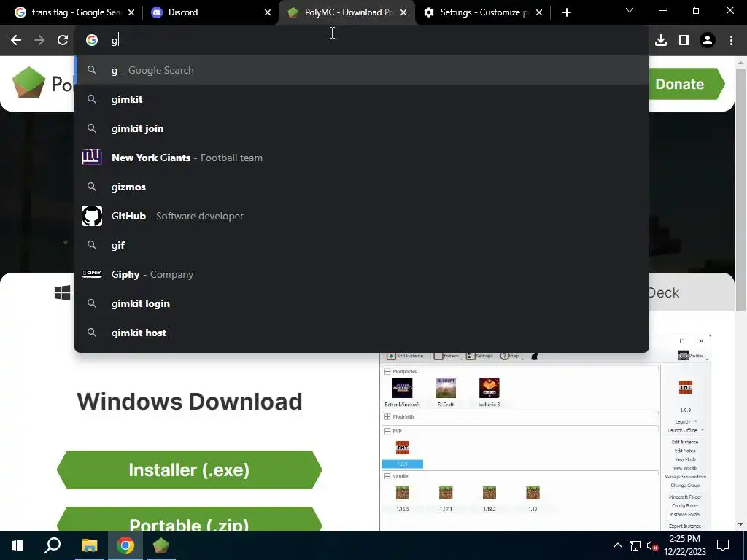Download the Portable (.zip) version
Viewport: 747px width, 560px height.
[x=189, y=519]
